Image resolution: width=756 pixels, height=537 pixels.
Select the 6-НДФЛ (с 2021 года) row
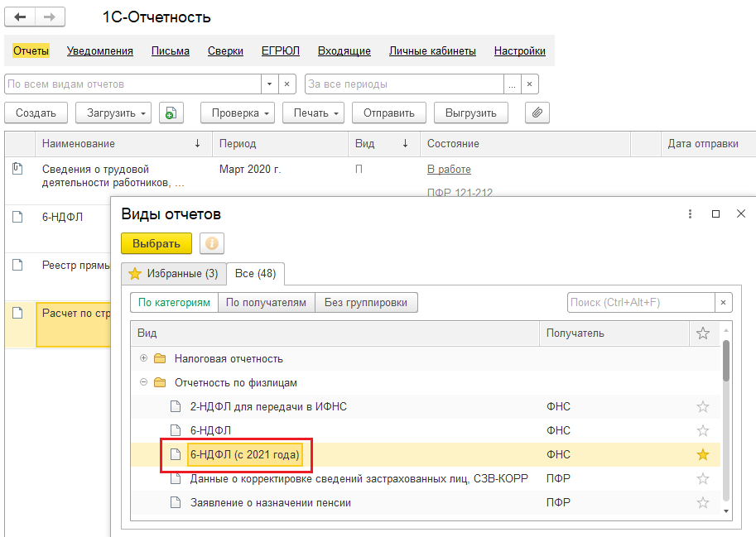tap(426, 454)
